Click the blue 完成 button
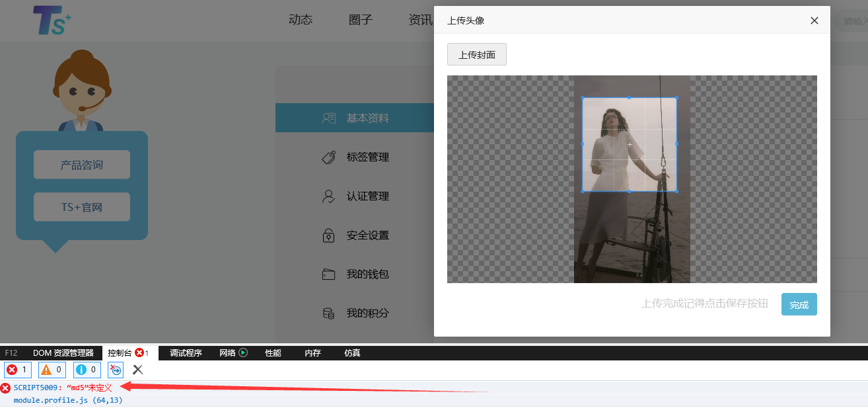 [799, 304]
